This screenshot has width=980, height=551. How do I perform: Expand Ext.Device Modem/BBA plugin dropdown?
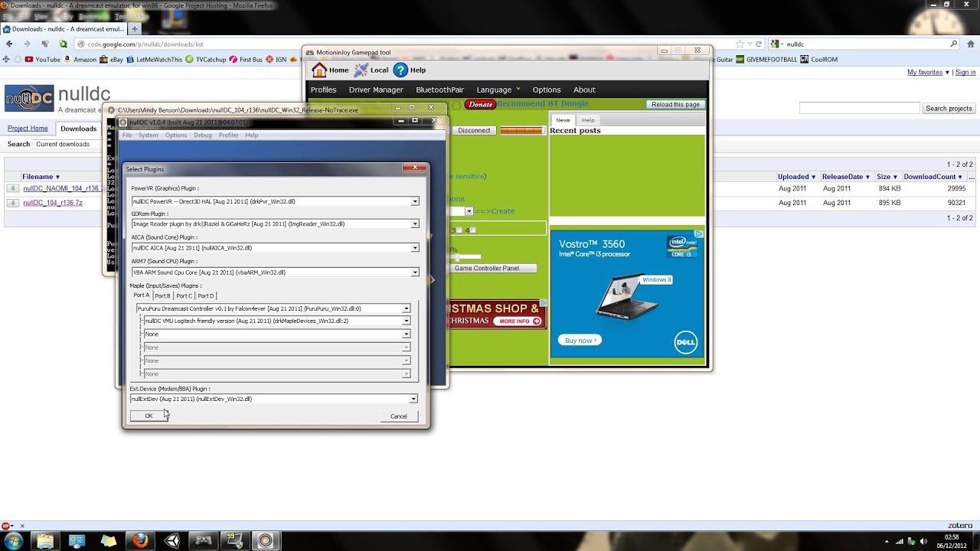[x=413, y=399]
